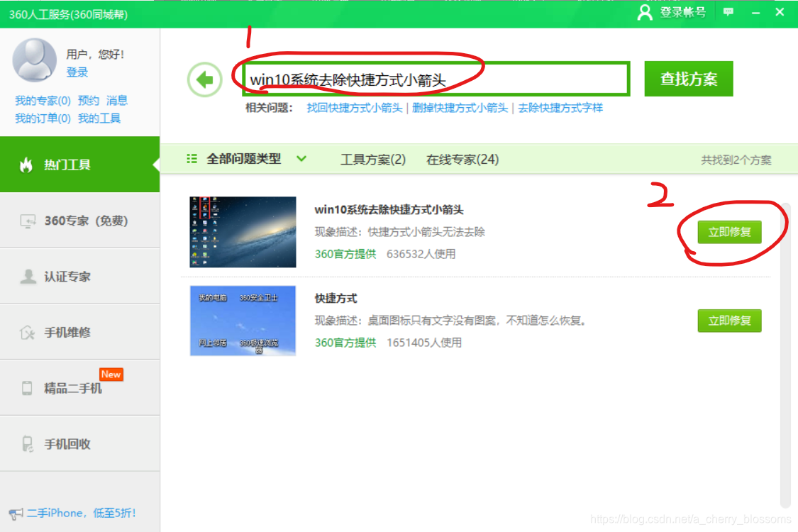The height and width of the screenshot is (532, 798).
Task: Click the phone icon beside 精品二手机
Action: click(x=27, y=388)
